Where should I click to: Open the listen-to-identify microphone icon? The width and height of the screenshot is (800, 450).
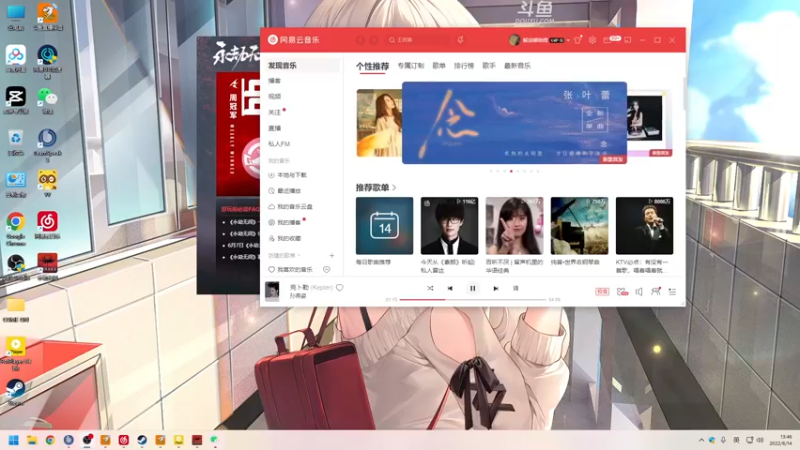[460, 40]
